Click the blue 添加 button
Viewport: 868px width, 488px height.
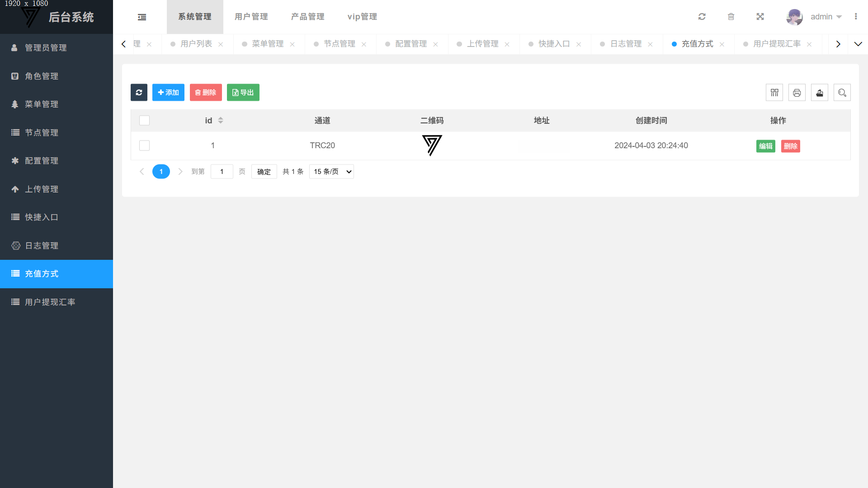[x=168, y=93]
